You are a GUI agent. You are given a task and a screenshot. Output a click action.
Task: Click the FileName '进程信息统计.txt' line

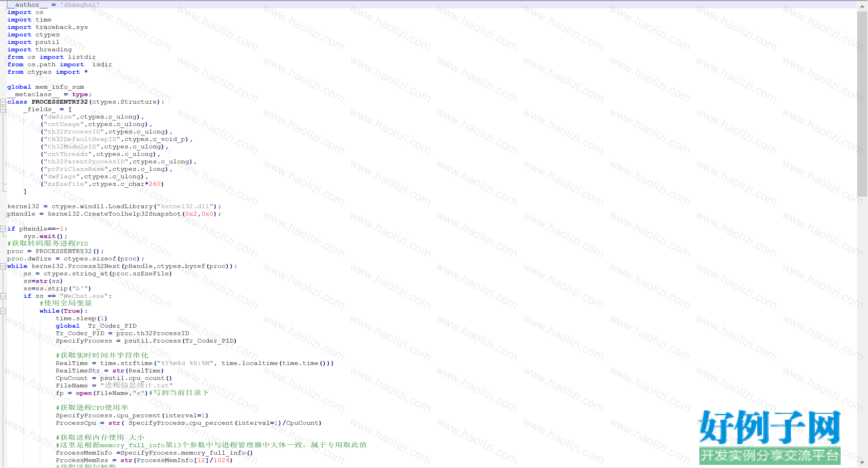click(x=114, y=386)
